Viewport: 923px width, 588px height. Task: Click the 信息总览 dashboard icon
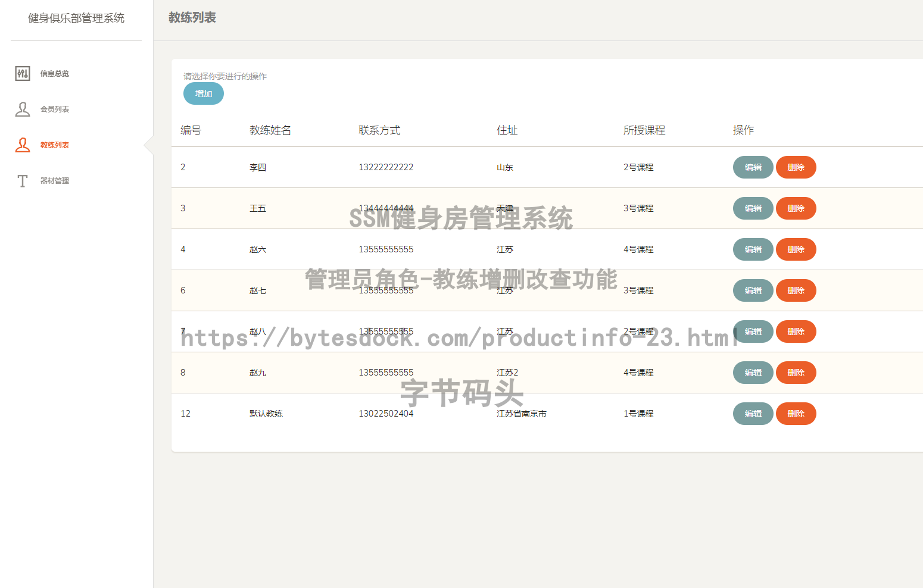23,74
